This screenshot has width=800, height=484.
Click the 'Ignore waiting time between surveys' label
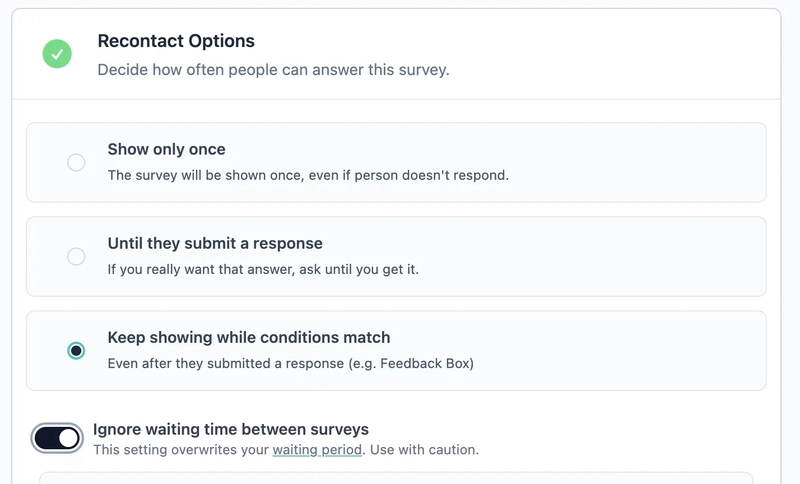tap(231, 429)
